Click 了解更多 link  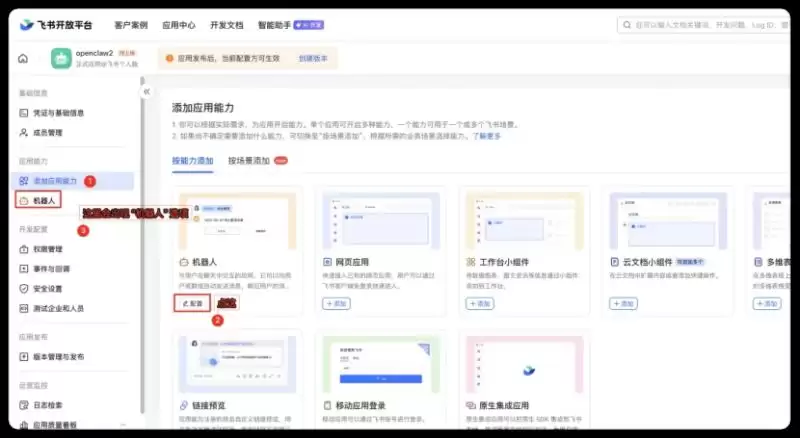click(x=487, y=136)
